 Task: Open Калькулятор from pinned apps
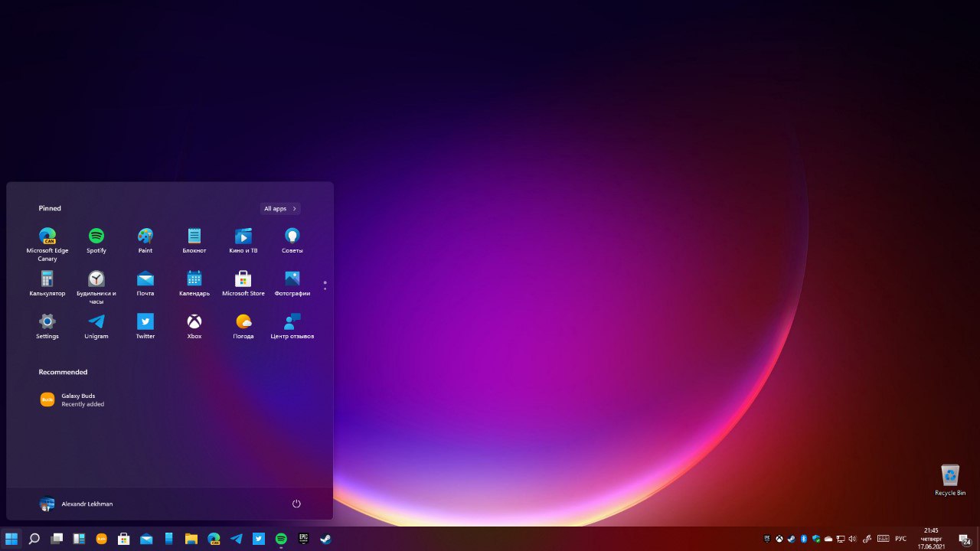(47, 283)
